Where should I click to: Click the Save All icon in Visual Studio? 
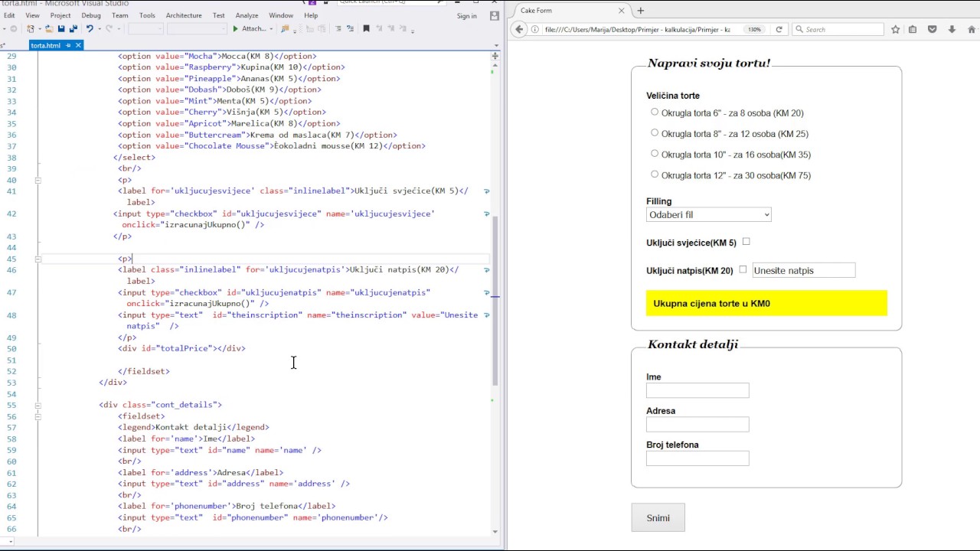(73, 28)
